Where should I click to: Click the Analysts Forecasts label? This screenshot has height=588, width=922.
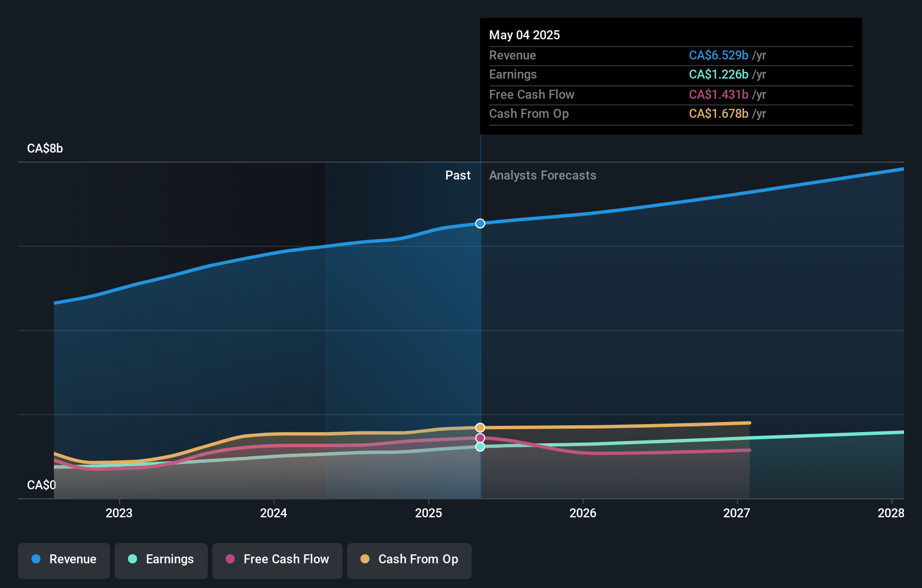pyautogui.click(x=542, y=175)
